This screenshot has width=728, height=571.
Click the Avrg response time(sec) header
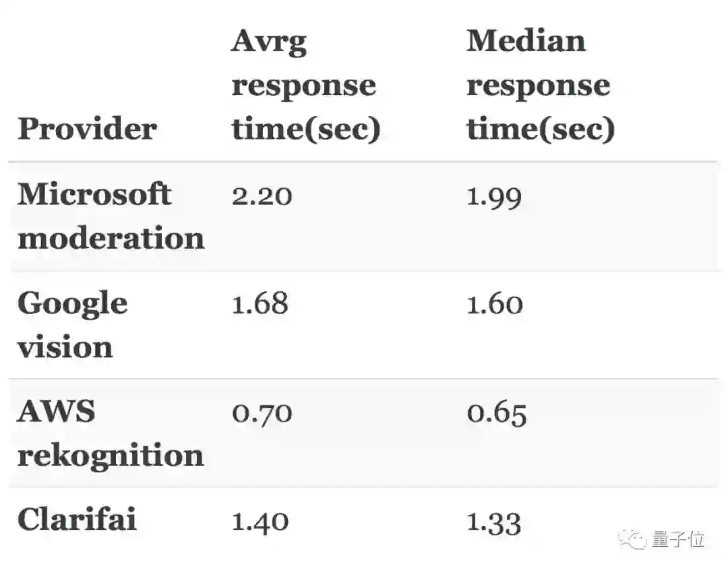[306, 85]
